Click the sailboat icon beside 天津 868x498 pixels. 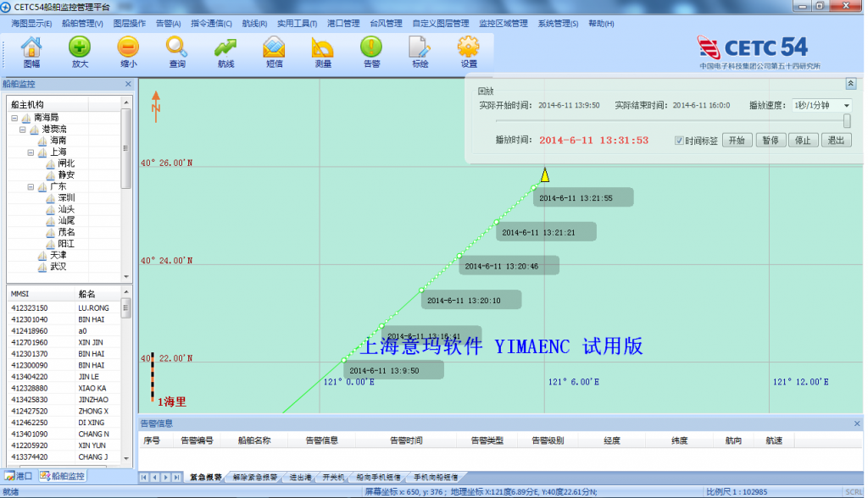click(x=42, y=255)
